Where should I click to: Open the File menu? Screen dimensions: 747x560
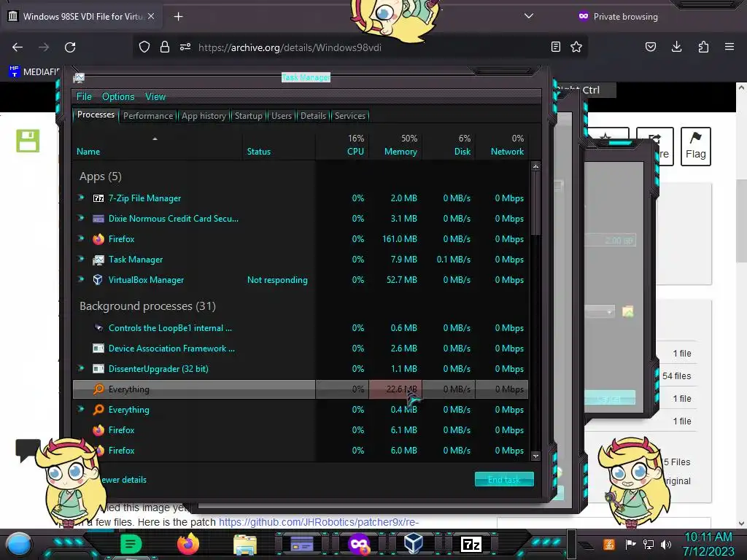click(x=84, y=97)
